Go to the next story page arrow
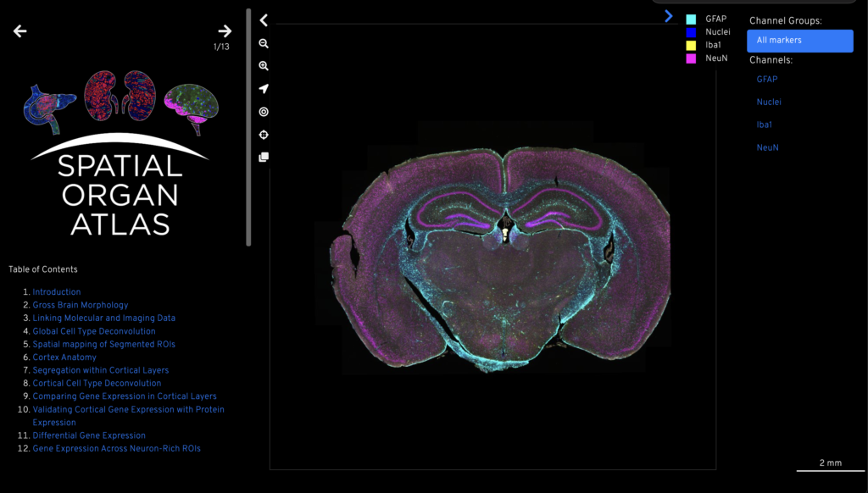Viewport: 868px width, 493px height. tap(225, 31)
